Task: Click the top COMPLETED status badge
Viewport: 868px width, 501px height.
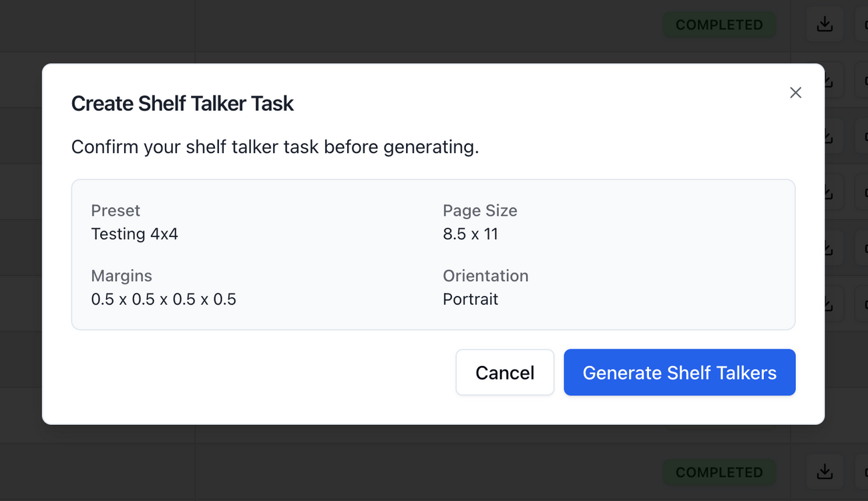Action: 718,25
